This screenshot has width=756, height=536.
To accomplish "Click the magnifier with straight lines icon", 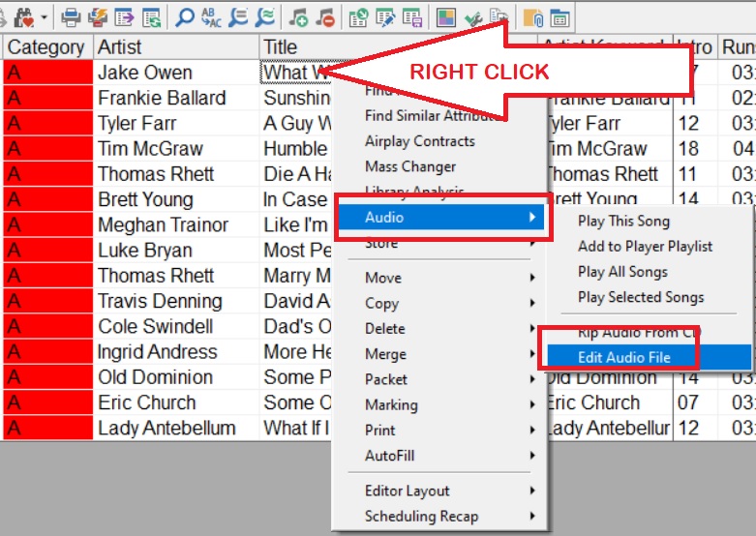I will pos(238,17).
